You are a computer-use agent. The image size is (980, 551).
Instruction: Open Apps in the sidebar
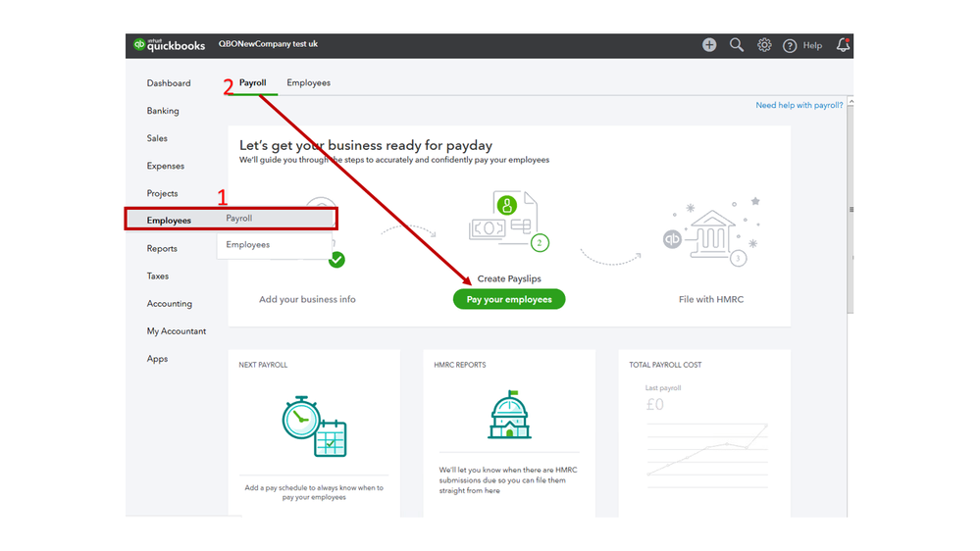point(157,359)
